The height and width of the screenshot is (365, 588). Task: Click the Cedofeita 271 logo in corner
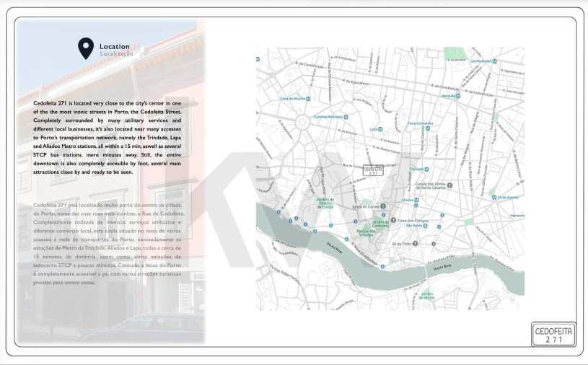pos(553,334)
